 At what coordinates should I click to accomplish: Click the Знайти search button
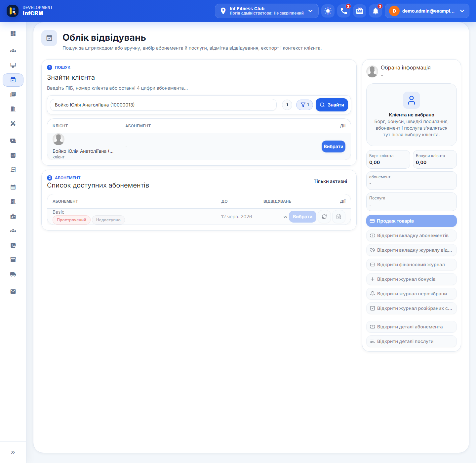pyautogui.click(x=332, y=105)
